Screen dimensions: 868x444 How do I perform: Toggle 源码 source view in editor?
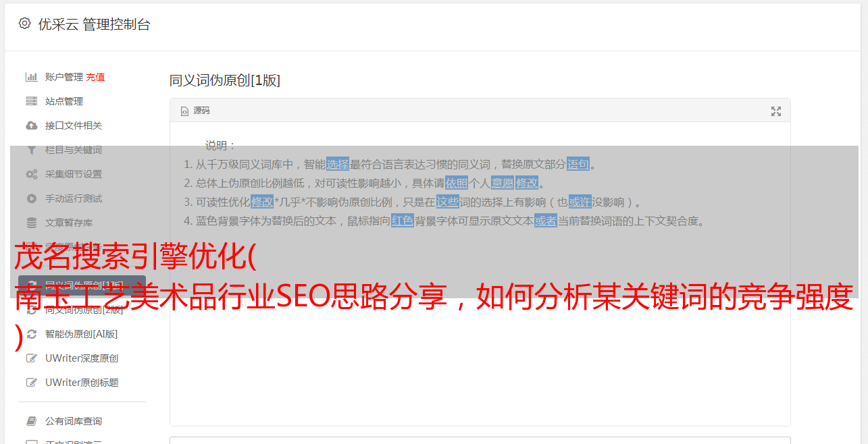(x=195, y=111)
